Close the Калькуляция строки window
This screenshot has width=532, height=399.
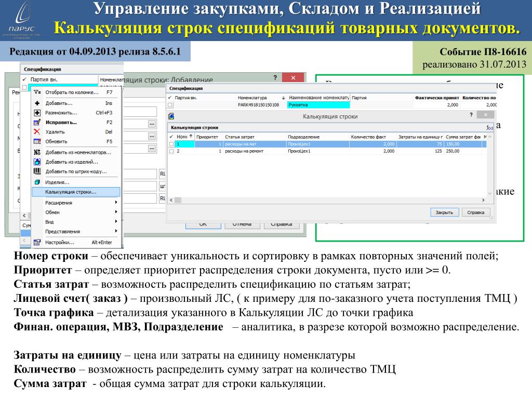[486, 115]
